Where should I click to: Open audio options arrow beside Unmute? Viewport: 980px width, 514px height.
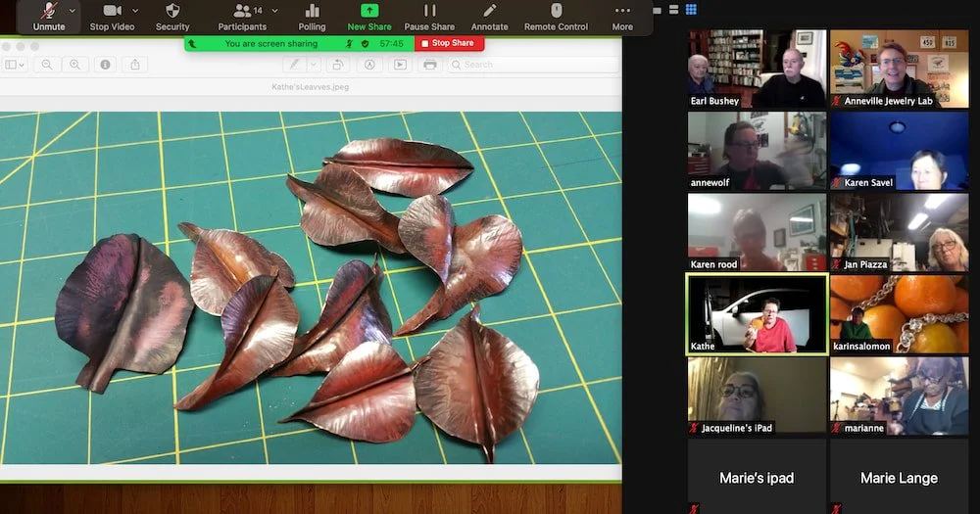coord(73,11)
